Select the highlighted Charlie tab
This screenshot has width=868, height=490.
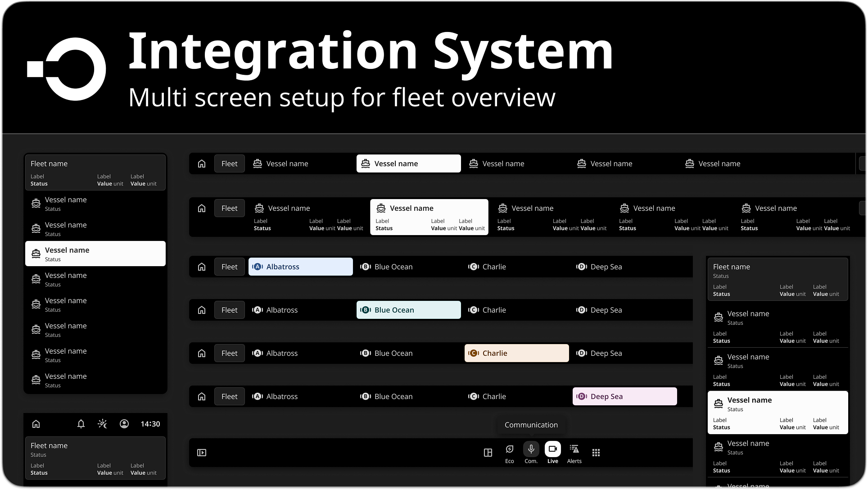[516, 353]
